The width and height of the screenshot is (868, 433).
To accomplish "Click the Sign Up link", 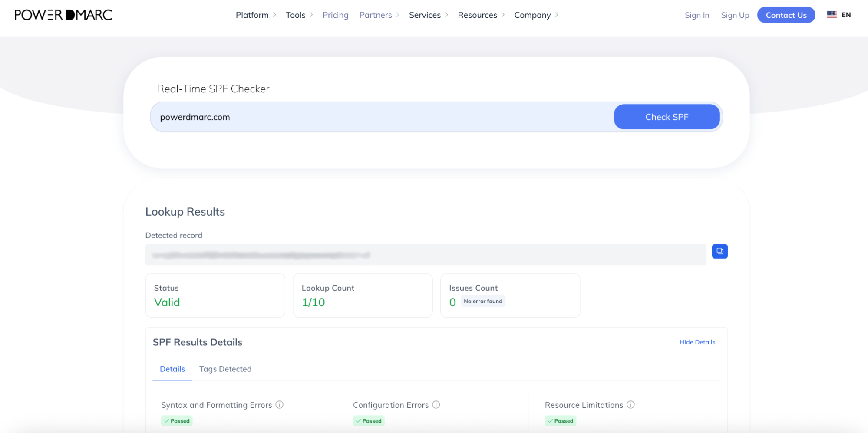I will click(x=735, y=15).
